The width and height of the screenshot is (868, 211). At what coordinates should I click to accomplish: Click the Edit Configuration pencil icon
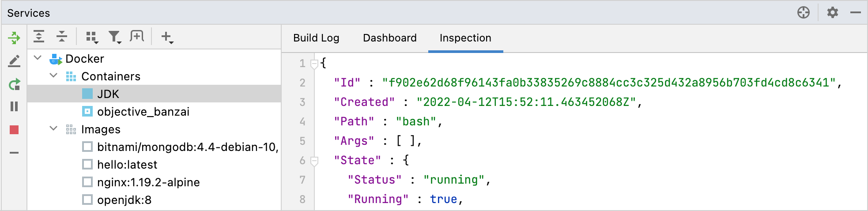point(14,61)
